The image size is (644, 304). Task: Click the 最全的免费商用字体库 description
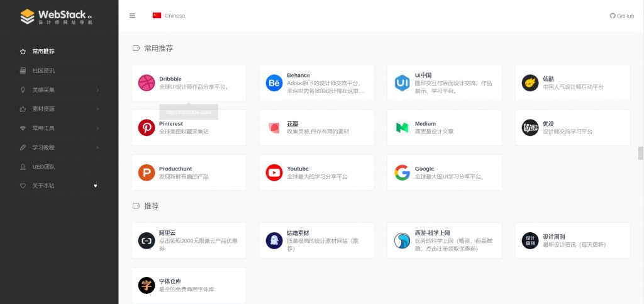[186, 290]
